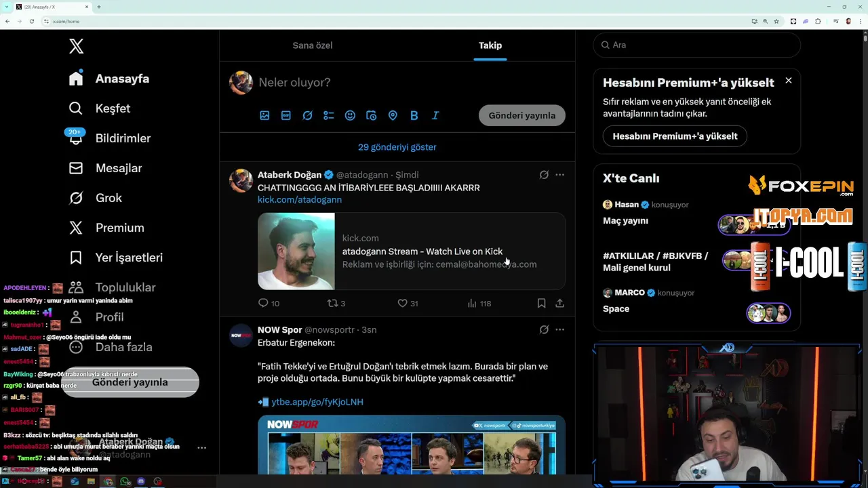This screenshot has height=488, width=868.
Task: Open MARCO's Space live room
Action: click(x=697, y=302)
